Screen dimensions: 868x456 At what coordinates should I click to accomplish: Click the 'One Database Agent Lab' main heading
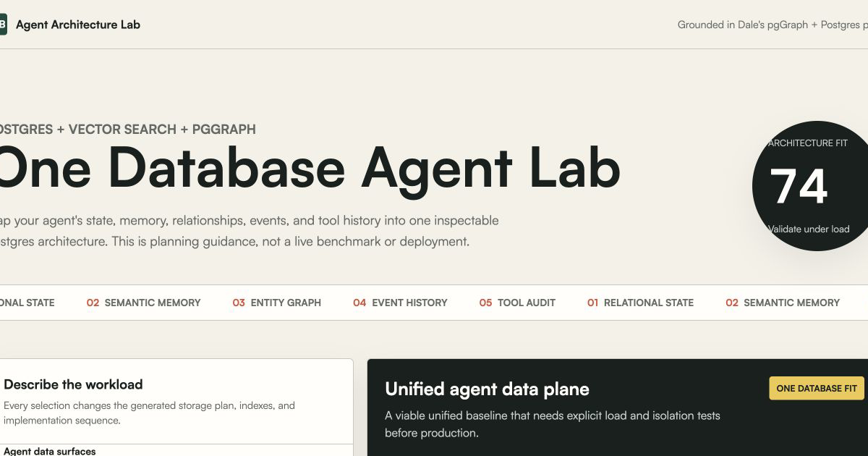tap(310, 168)
